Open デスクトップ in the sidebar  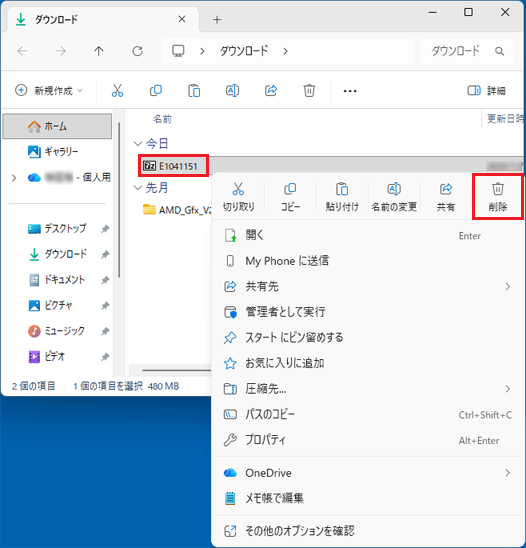point(57,229)
